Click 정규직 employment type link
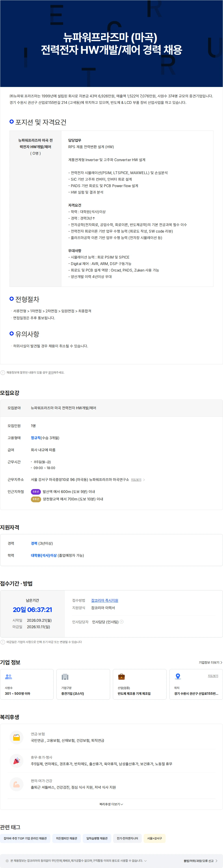This screenshot has width=223, height=868. pos(36,438)
